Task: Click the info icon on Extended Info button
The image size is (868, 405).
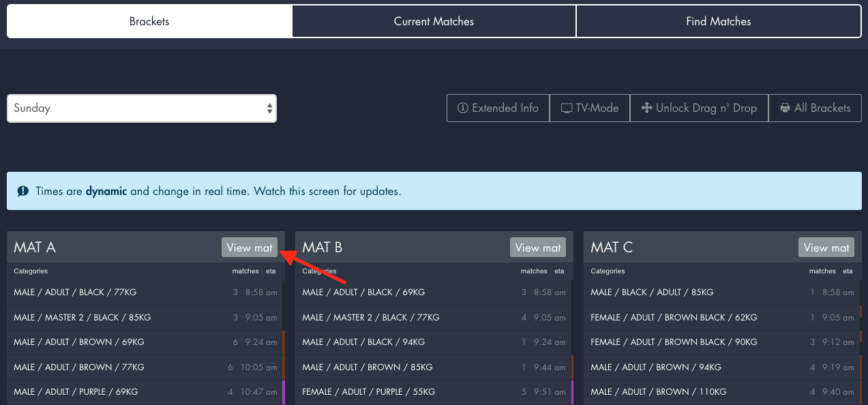Action: [464, 108]
